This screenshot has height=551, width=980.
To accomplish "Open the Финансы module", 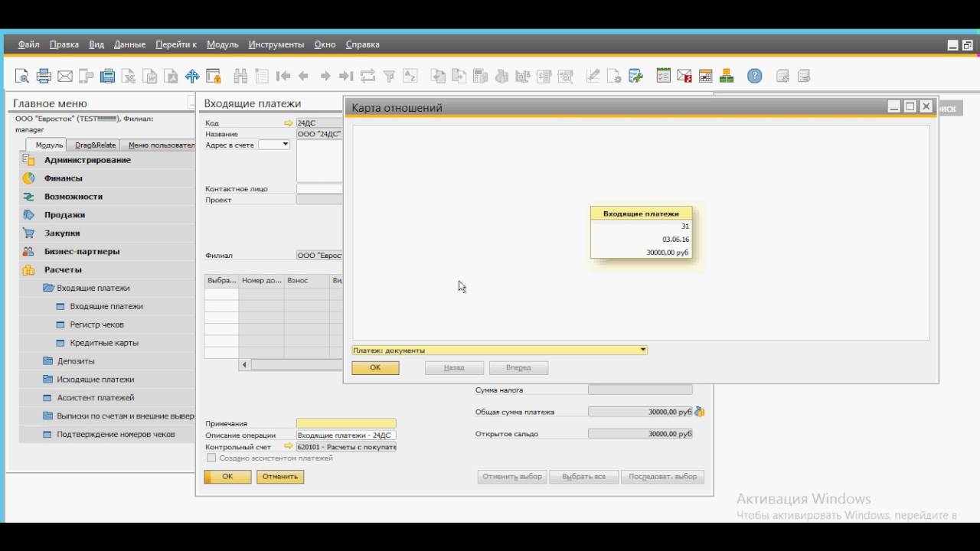I will click(63, 178).
